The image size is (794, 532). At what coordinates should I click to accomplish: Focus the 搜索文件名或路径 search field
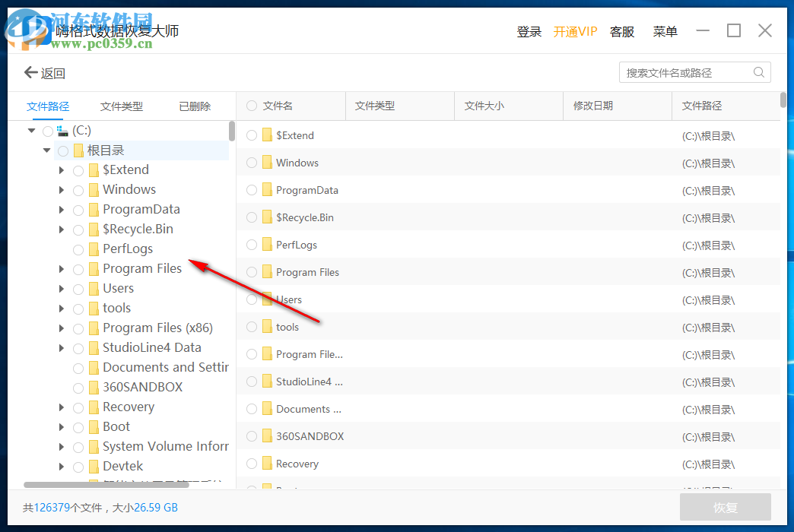tap(695, 72)
